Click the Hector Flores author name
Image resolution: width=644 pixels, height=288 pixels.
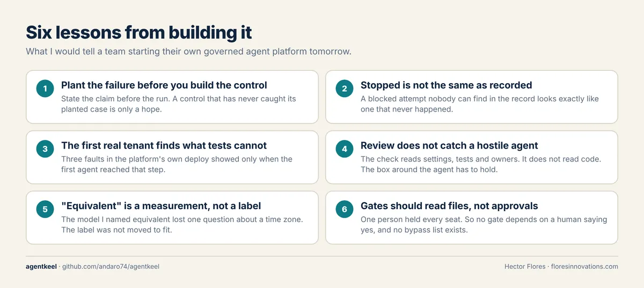click(524, 267)
